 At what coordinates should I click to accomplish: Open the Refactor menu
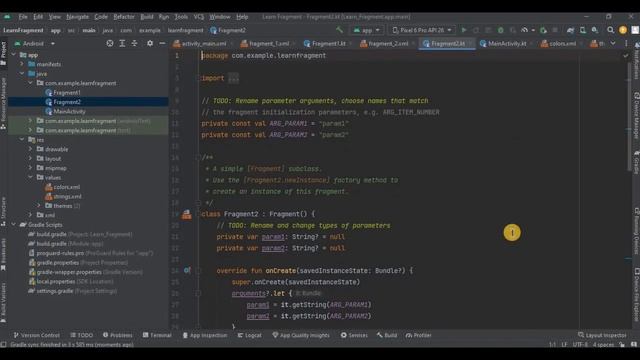124,17
